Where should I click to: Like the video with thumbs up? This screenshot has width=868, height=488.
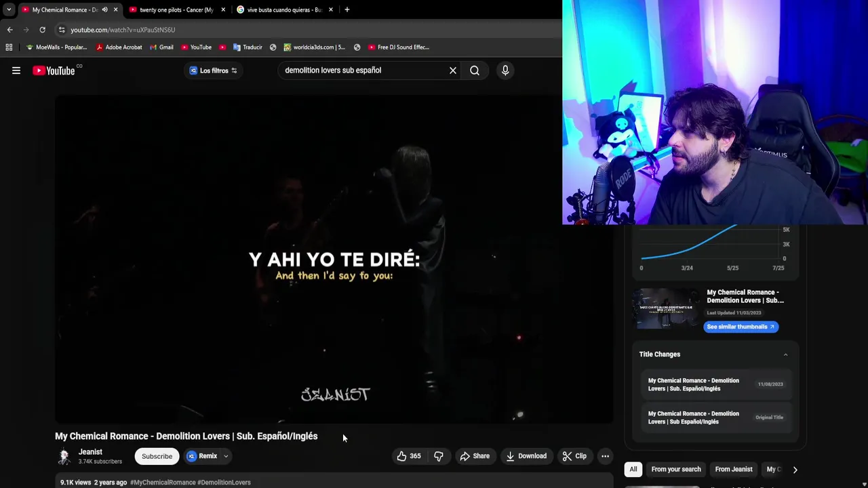tap(409, 456)
